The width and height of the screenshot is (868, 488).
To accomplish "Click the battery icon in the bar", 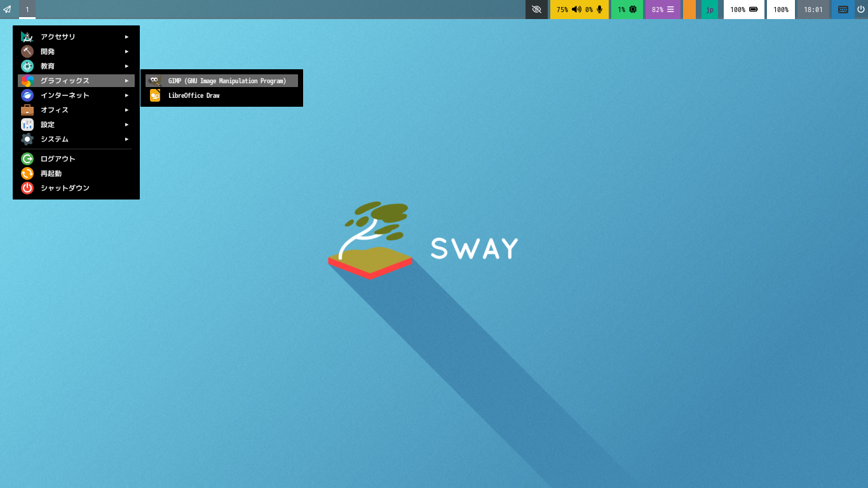I will coord(754,10).
